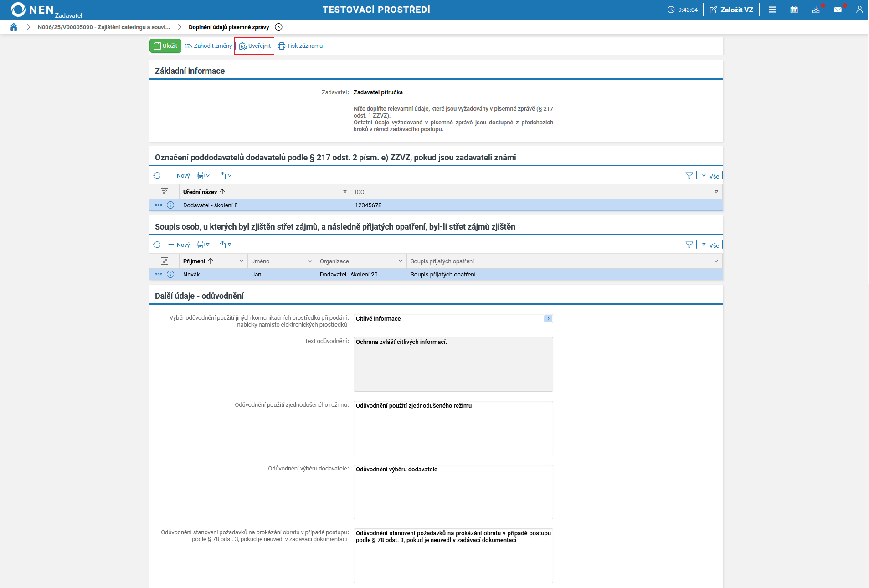Viewport: 869px width, 588px height.
Task: Open Příjmení column filter arrow
Action: (x=242, y=261)
